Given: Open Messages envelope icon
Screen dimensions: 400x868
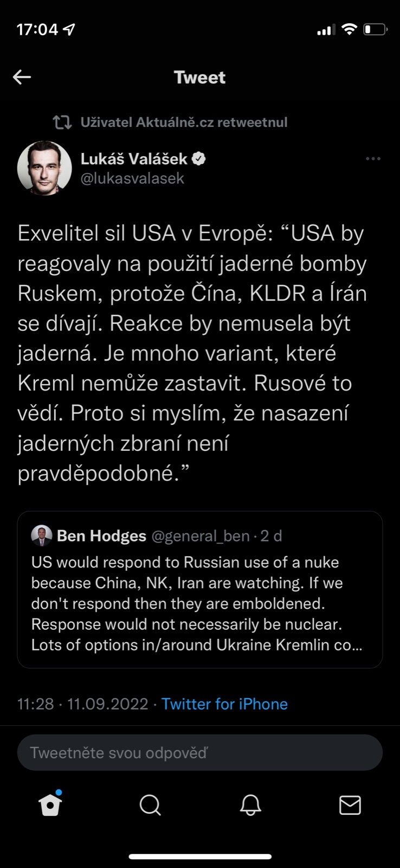Looking at the screenshot, I should pos(350,805).
